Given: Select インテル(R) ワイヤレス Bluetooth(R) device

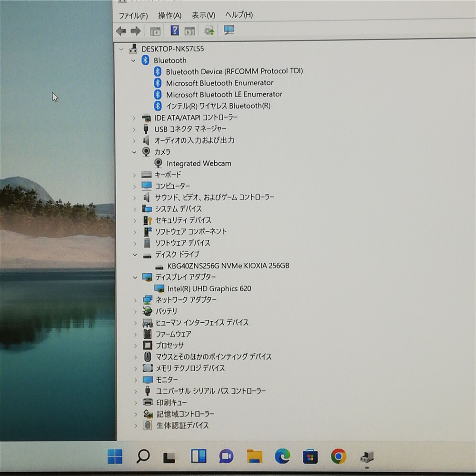Looking at the screenshot, I should coord(218,106).
